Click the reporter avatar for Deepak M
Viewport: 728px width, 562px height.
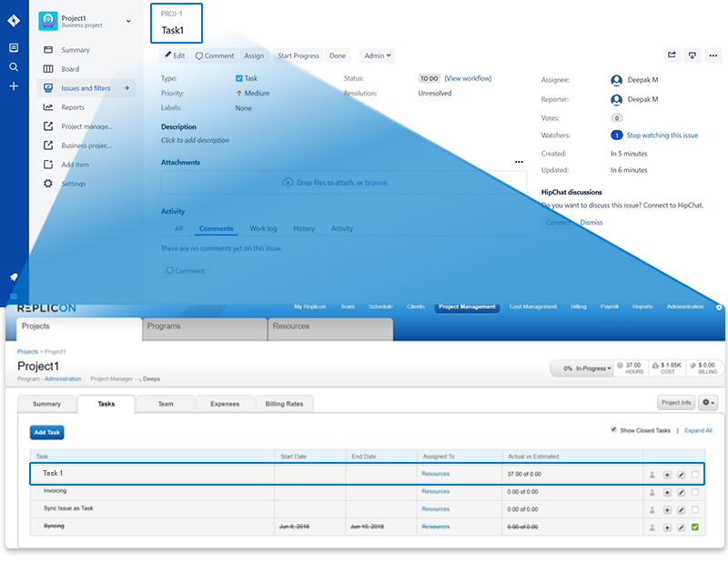click(616, 100)
